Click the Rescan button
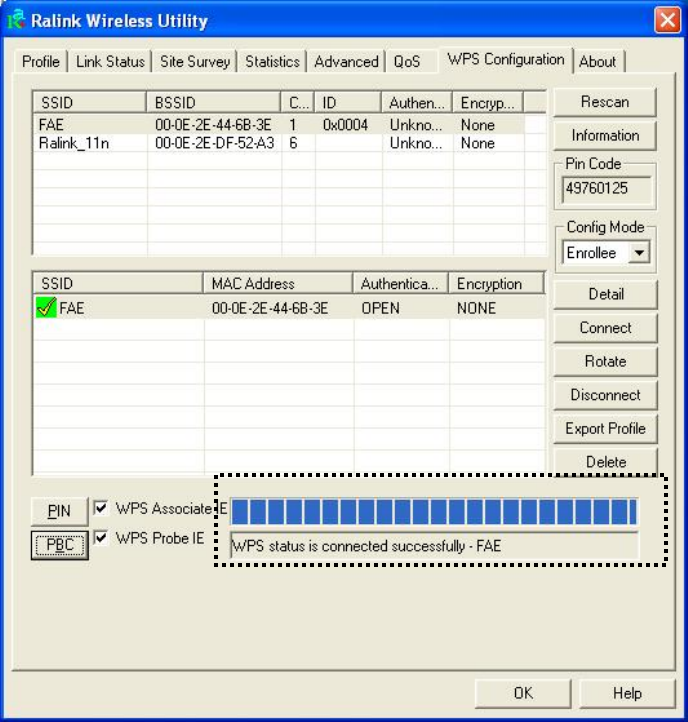 pyautogui.click(x=605, y=102)
